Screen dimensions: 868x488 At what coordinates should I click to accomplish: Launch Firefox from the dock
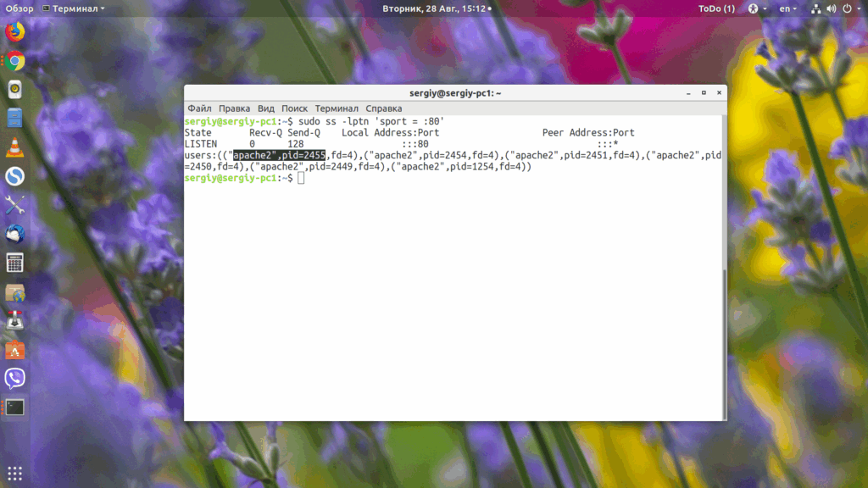[x=15, y=31]
